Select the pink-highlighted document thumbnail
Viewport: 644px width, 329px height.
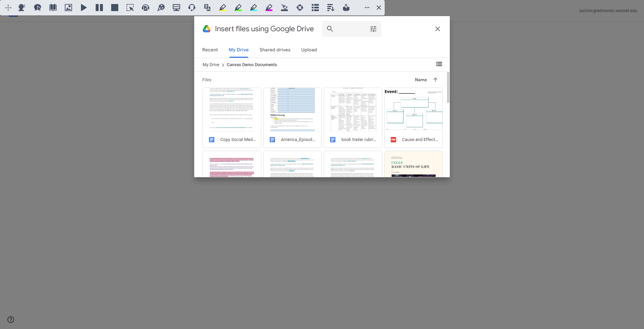[232, 164]
